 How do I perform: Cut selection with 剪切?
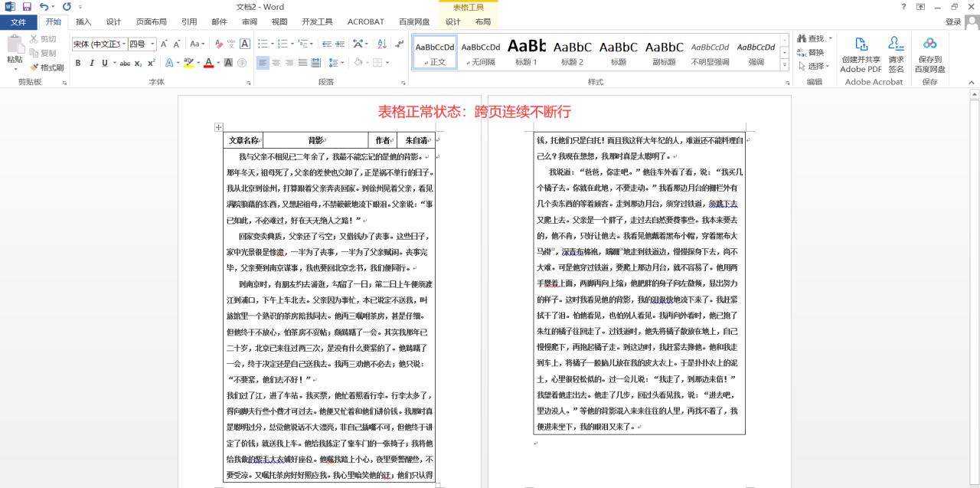pos(43,39)
